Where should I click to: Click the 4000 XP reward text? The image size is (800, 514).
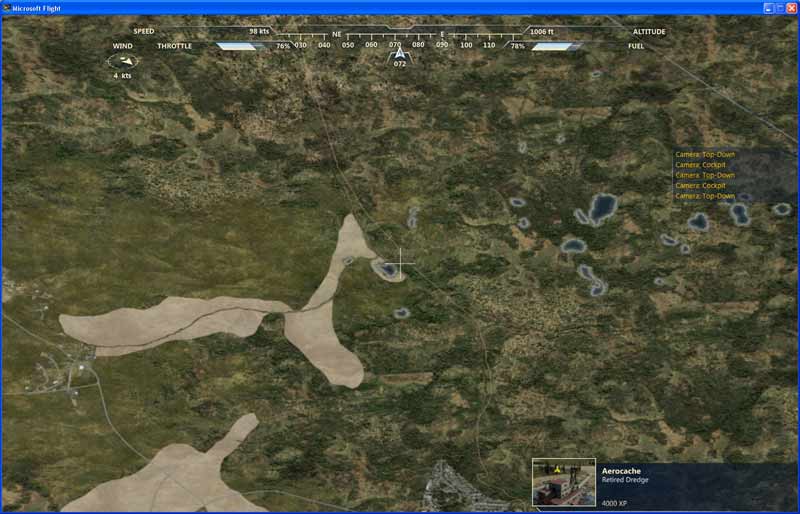click(x=614, y=503)
